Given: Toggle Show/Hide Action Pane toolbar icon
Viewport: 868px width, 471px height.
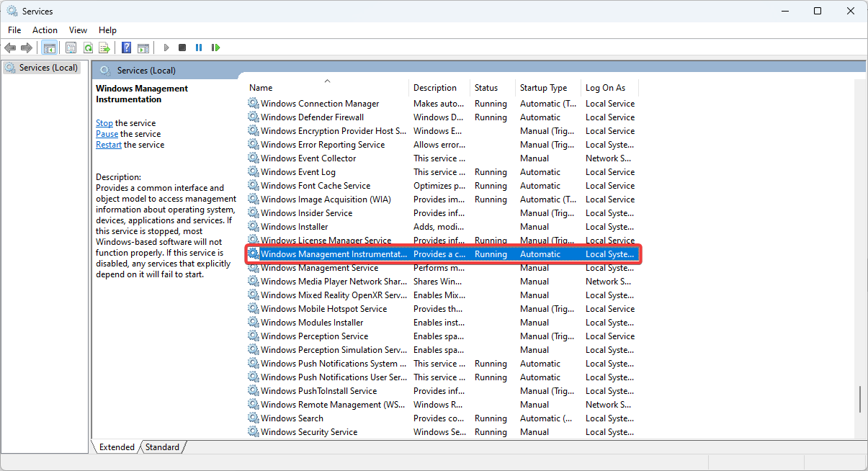Looking at the screenshot, I should tap(143, 48).
